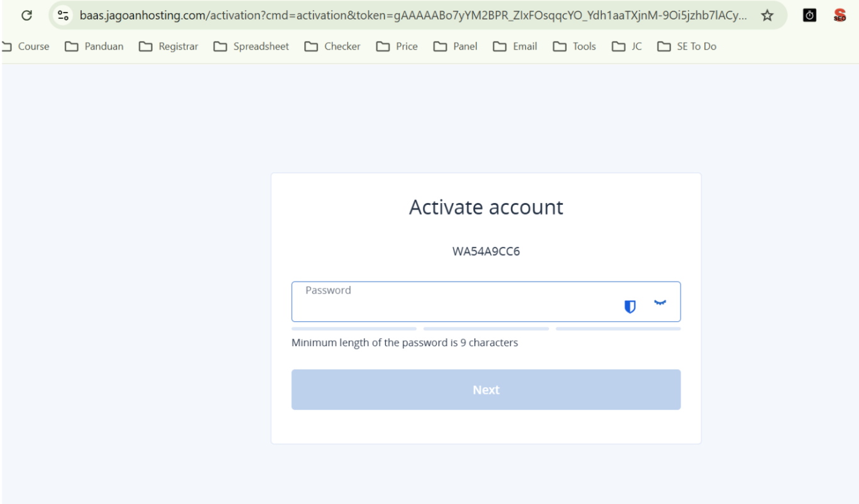
Task: Bookmark this page with the star icon
Action: point(767,16)
